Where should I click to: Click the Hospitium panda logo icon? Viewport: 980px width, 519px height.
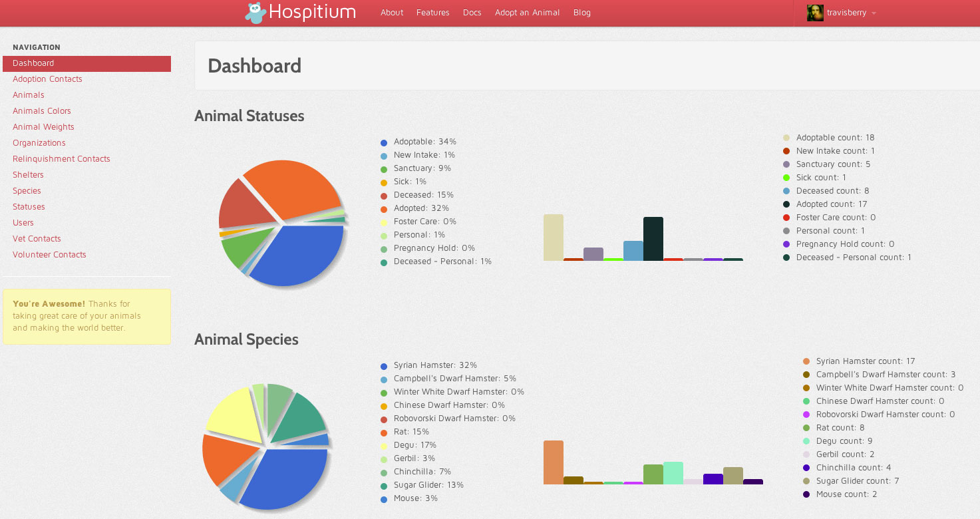click(255, 13)
